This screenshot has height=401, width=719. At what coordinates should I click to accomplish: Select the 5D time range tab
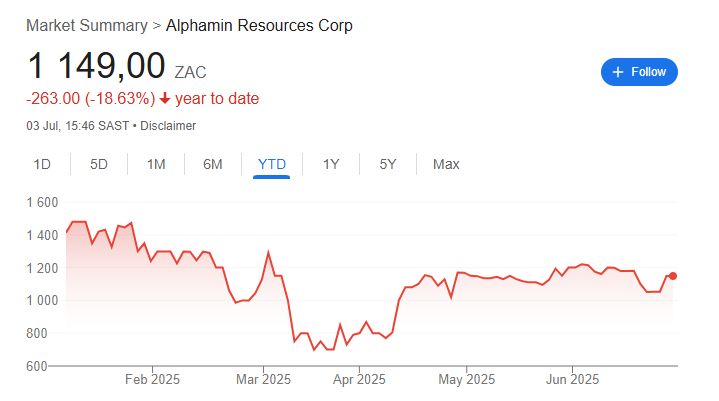pos(99,164)
